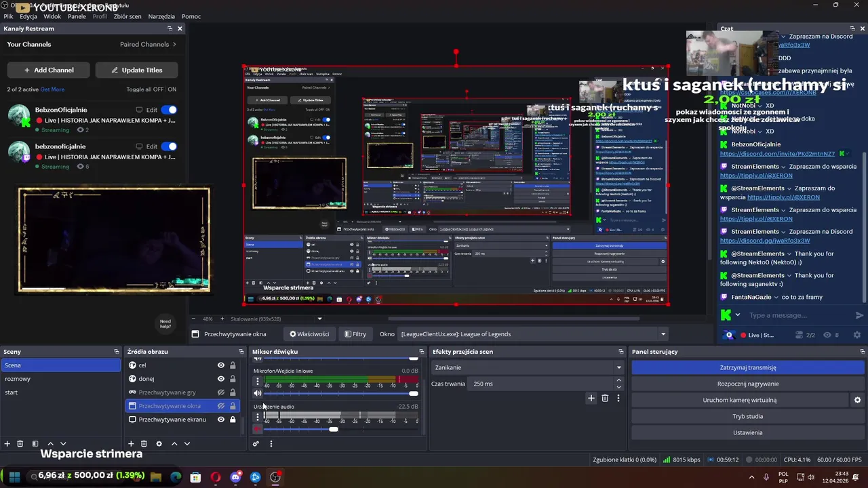Click the OBS Studio taskbar icon
The width and height of the screenshot is (868, 488).
pos(275,476)
